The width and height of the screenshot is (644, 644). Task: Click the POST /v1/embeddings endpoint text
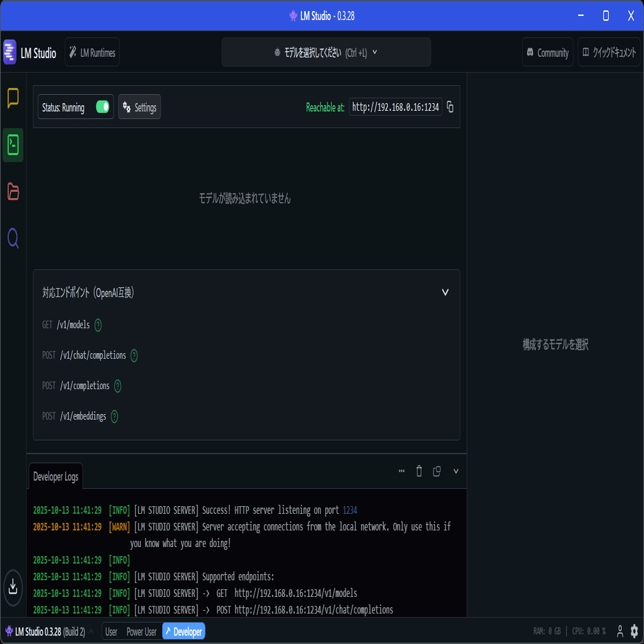[74, 416]
